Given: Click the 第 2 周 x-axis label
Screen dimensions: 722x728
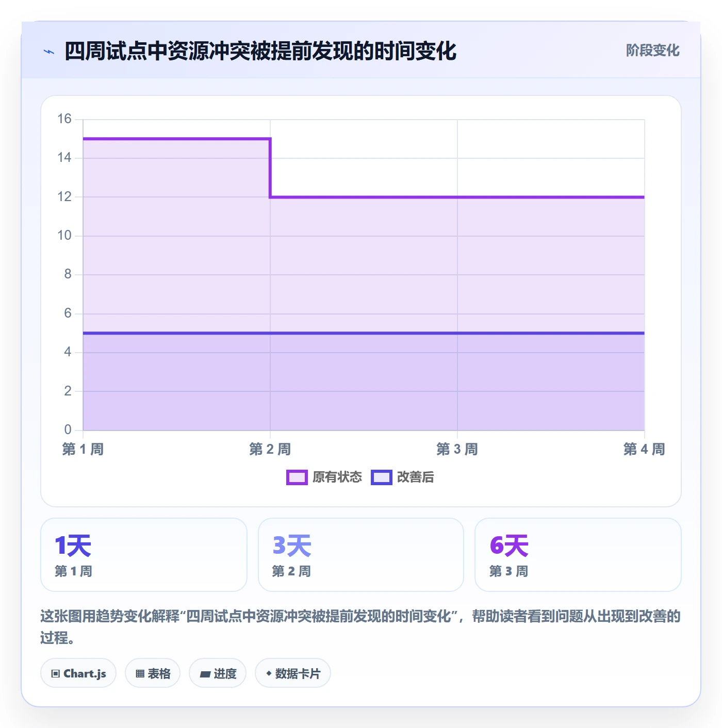Looking at the screenshot, I should tap(270, 449).
